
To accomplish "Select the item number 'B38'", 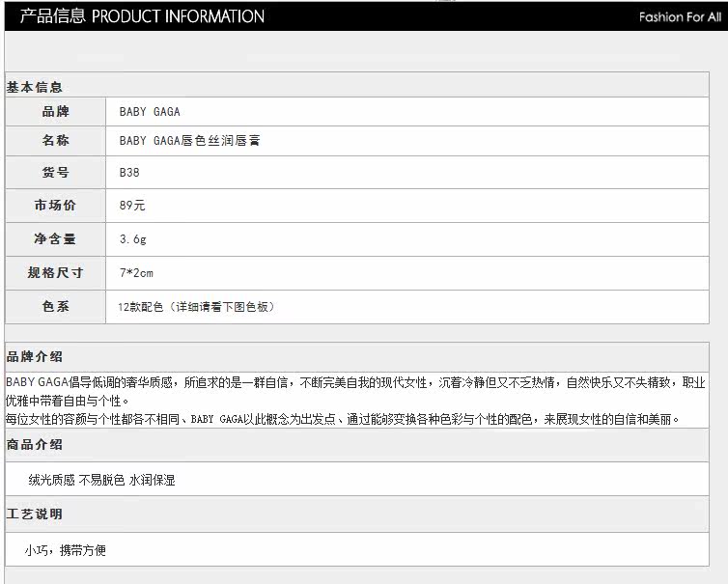I will click(129, 172).
